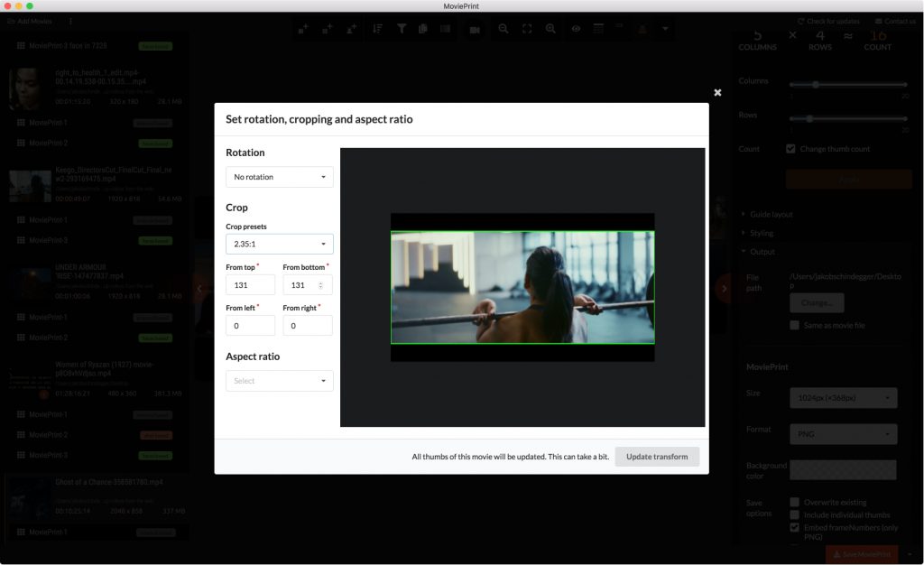This screenshot has width=924, height=565.
Task: Click the video camera icon in toolbar
Action: (475, 29)
